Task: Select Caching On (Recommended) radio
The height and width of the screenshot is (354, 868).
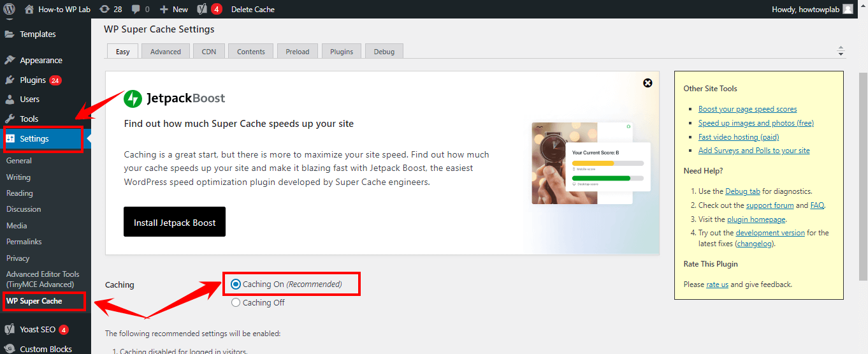Action: tap(236, 284)
